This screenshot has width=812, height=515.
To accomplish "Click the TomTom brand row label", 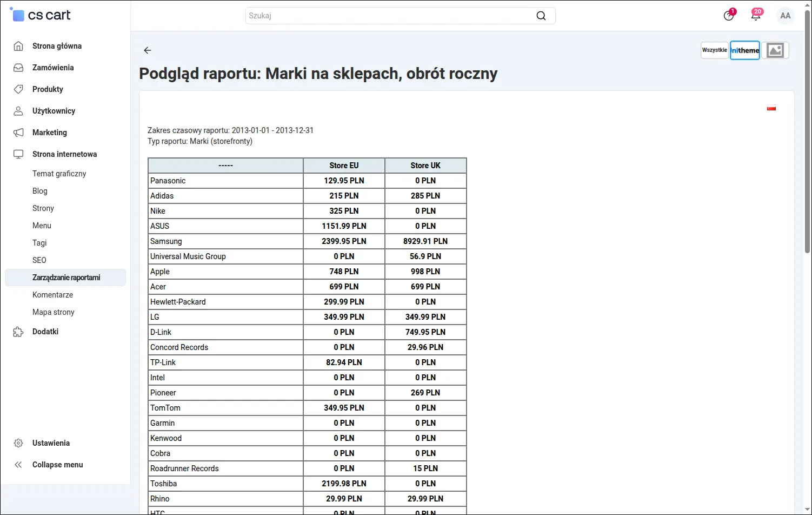I will point(165,408).
